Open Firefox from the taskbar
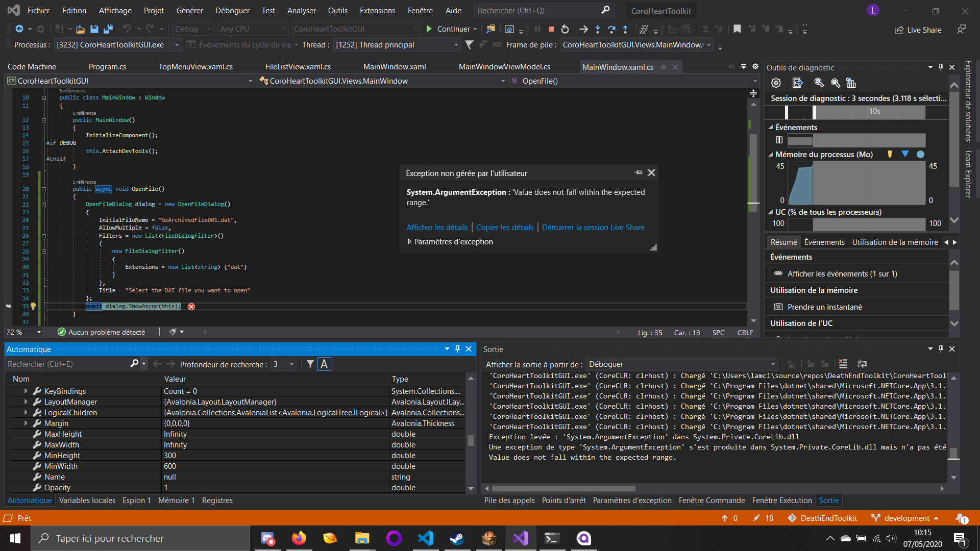980x551 pixels. [x=299, y=538]
